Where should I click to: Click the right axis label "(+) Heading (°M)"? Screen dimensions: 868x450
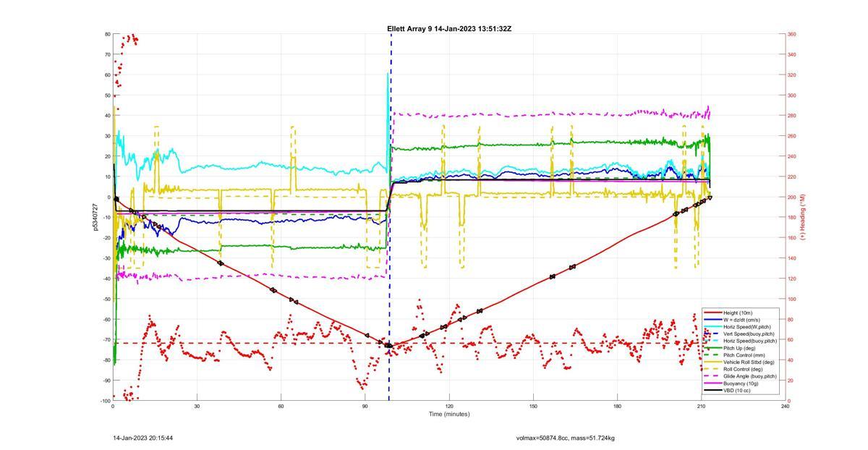(x=802, y=217)
